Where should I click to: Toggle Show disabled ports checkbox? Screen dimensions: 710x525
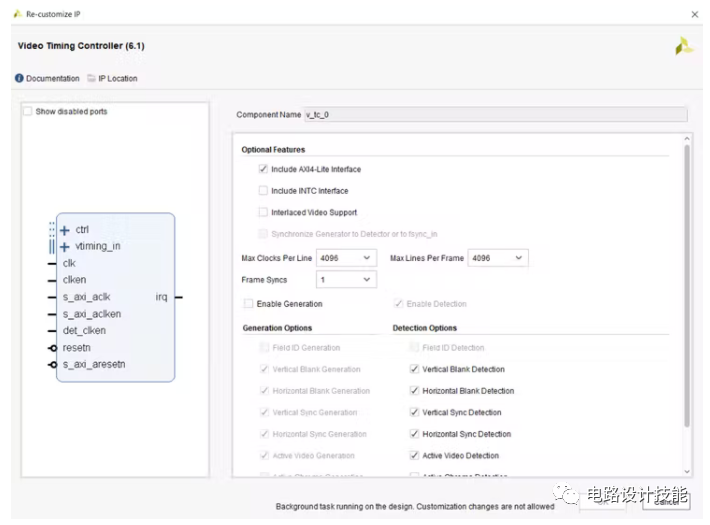pos(28,111)
